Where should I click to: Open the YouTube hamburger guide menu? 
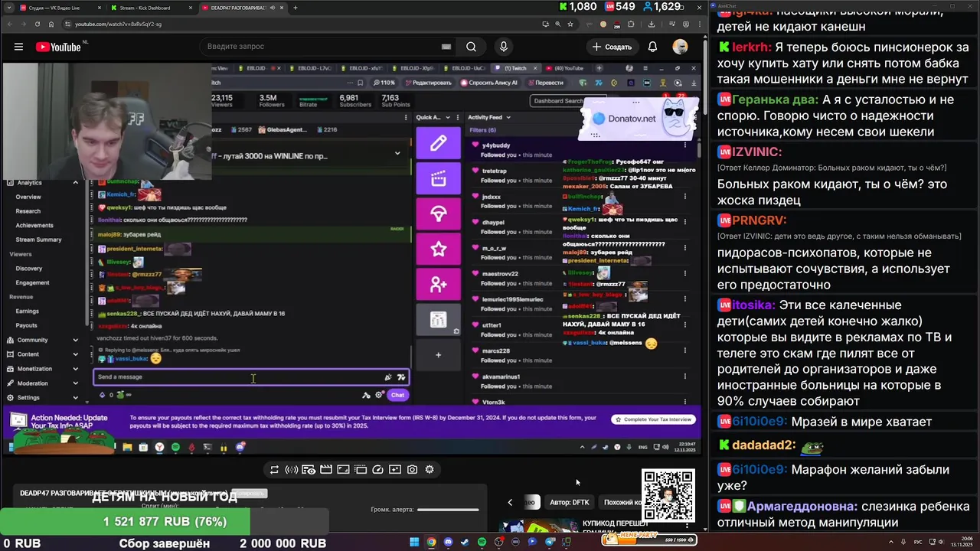pyautogui.click(x=18, y=47)
